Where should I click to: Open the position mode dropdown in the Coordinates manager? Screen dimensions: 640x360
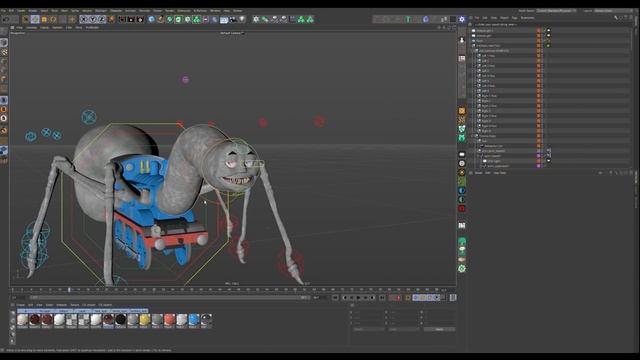coord(369,329)
